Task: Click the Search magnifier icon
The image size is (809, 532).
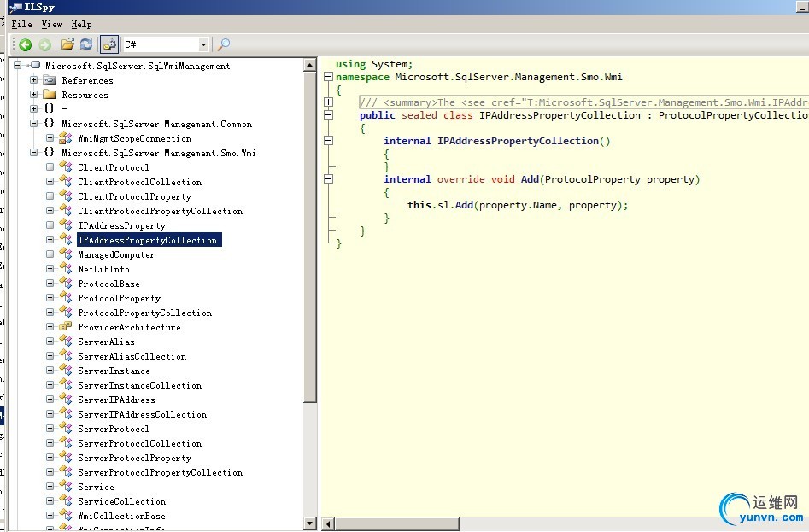Action: click(x=223, y=44)
